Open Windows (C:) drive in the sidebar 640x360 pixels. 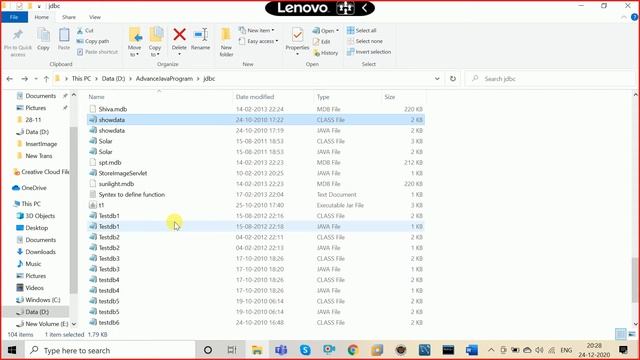38,300
